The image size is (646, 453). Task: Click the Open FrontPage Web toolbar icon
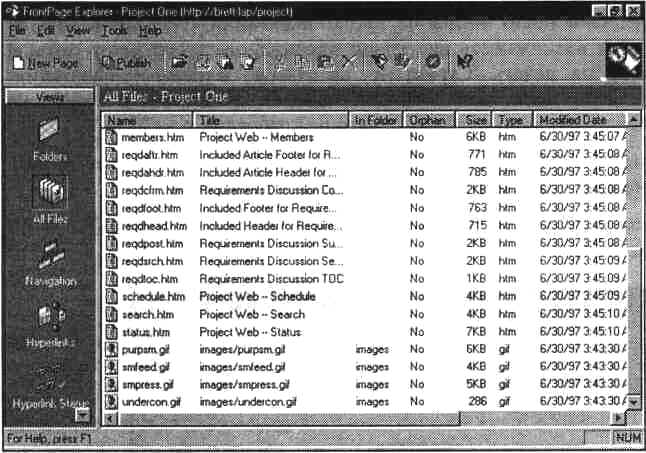[180, 62]
